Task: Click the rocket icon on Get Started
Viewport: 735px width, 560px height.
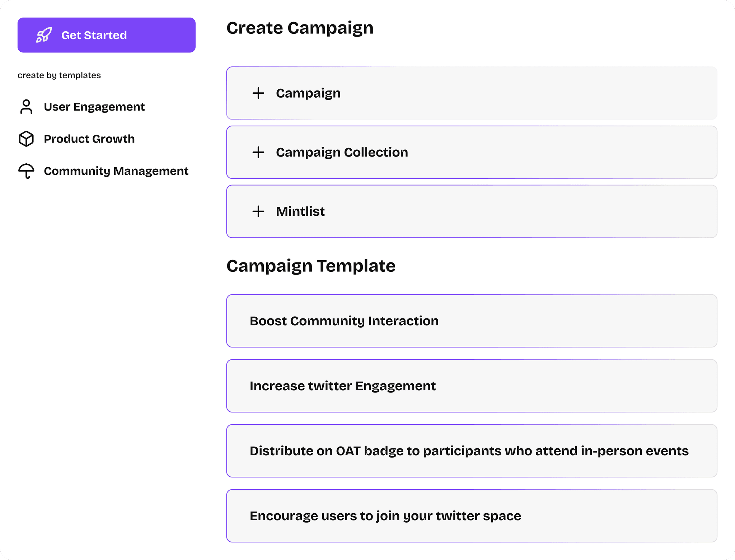Action: [x=44, y=35]
